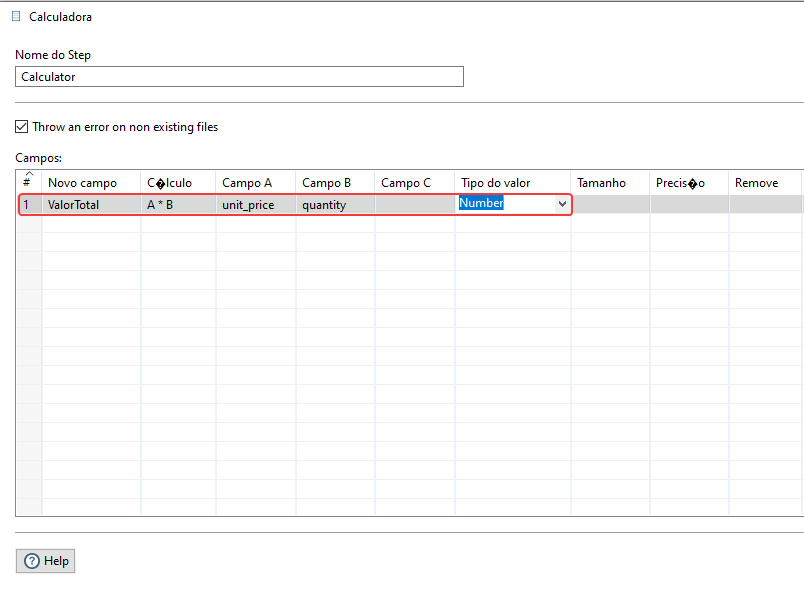Select the Number value in the combo box
The height and width of the screenshot is (589, 804).
pos(481,203)
